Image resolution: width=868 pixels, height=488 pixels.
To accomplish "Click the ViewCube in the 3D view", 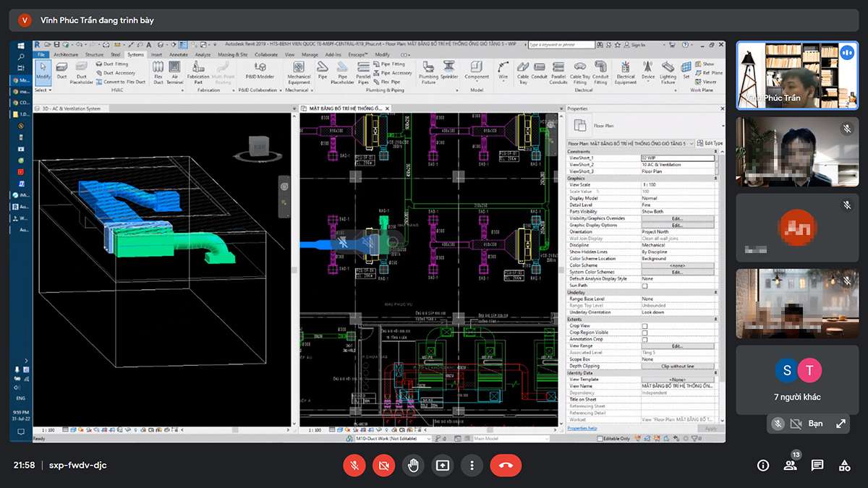I will pos(259,147).
